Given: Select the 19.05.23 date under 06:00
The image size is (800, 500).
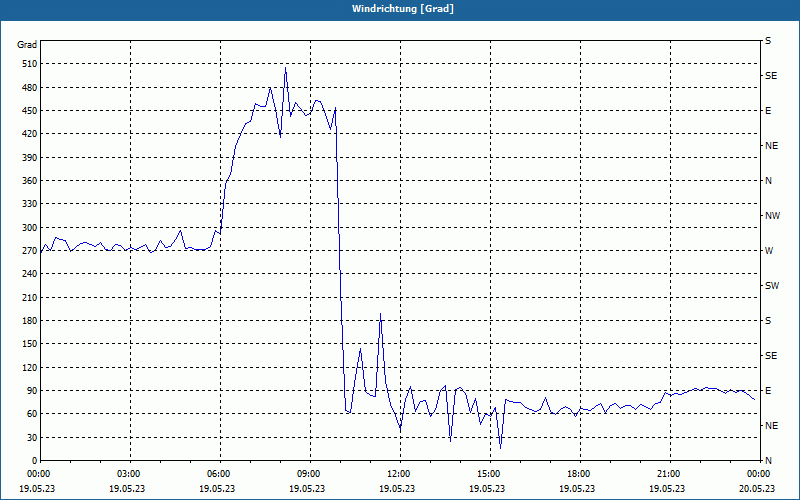Looking at the screenshot, I should [217, 488].
